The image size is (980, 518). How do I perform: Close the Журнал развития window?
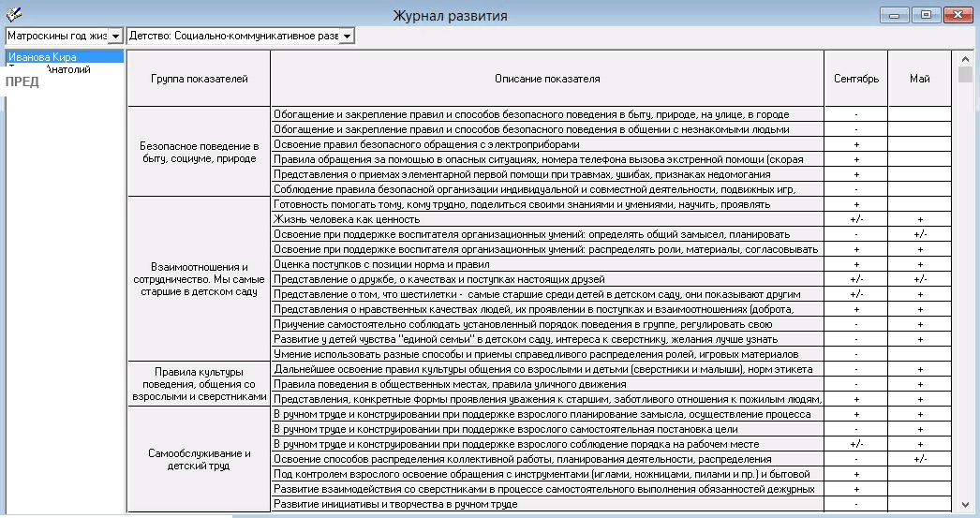(958, 15)
